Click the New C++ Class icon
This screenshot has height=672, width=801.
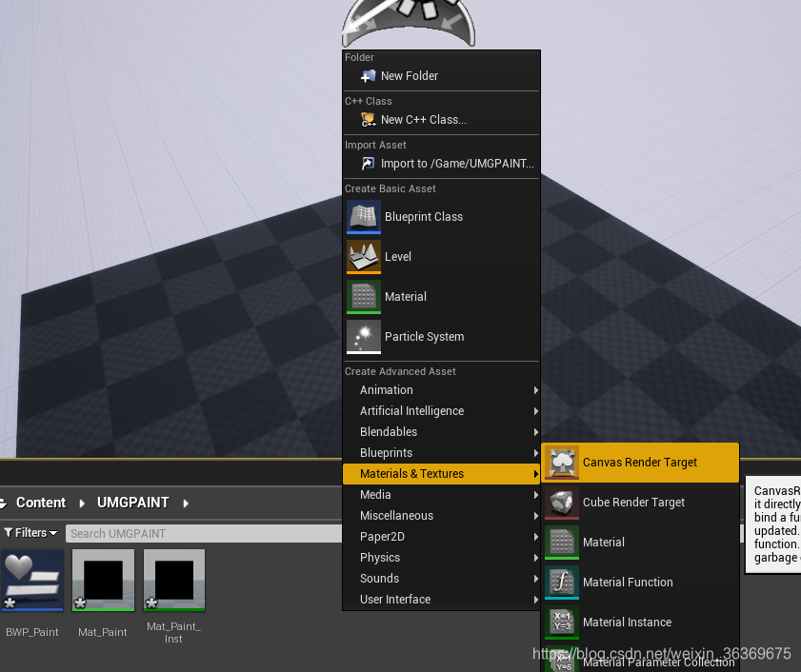click(x=368, y=120)
